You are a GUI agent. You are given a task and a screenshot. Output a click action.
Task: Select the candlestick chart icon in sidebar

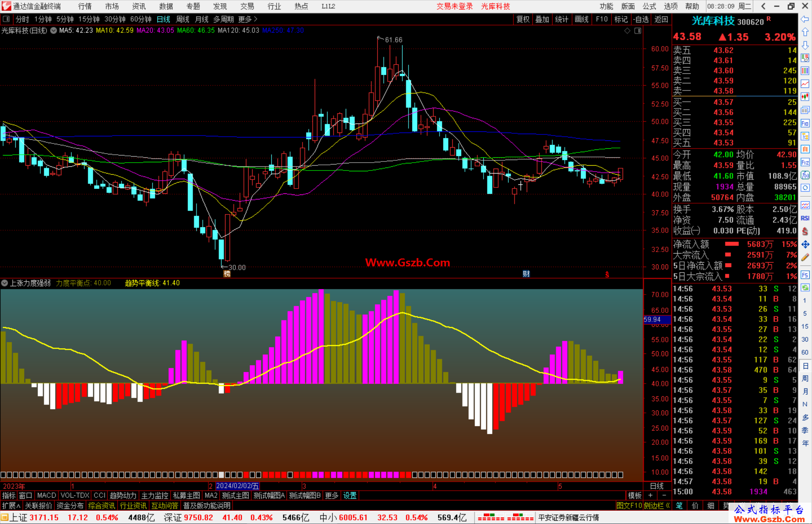805,97
